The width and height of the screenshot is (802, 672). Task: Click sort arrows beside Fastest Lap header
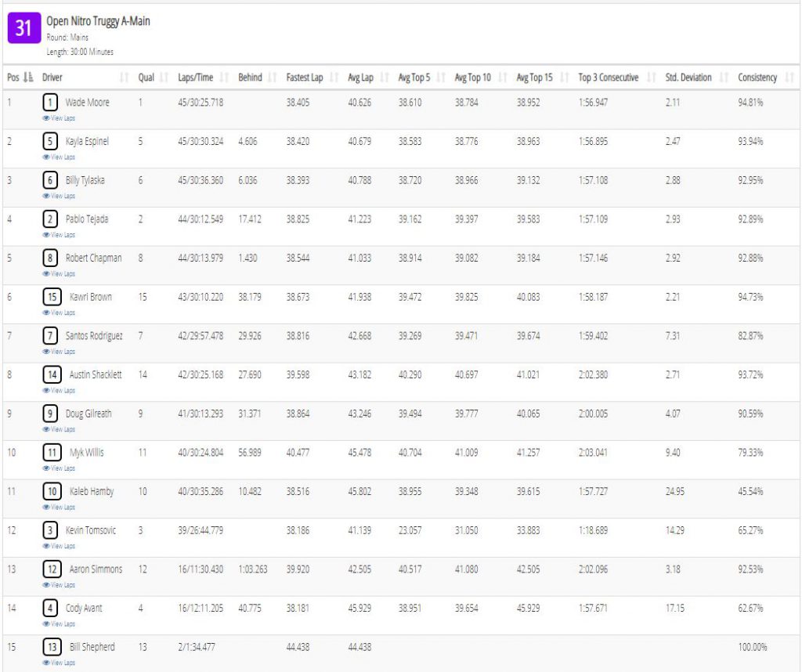[334, 78]
